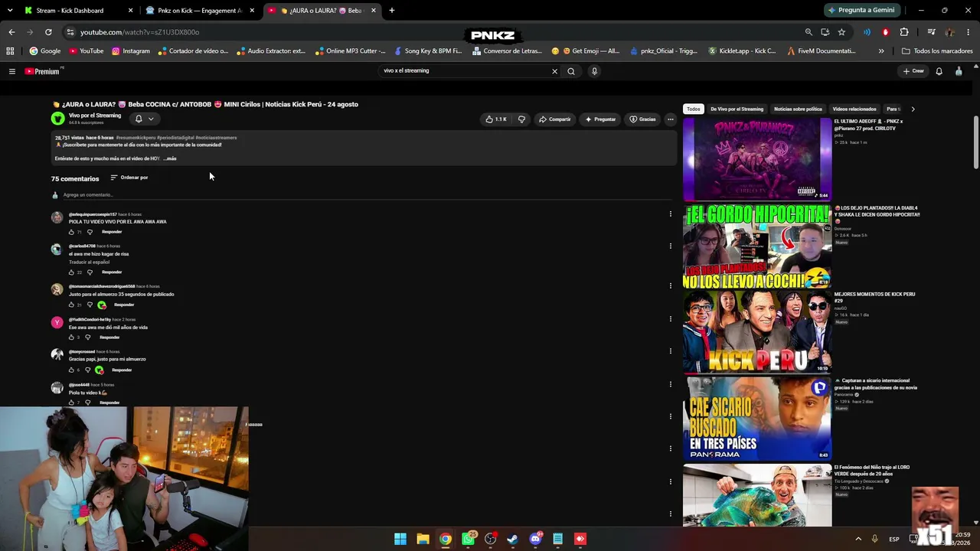Open EL ULTIMO ADEOFF video thumbnail
Image resolution: width=980 pixels, height=551 pixels.
tap(757, 159)
